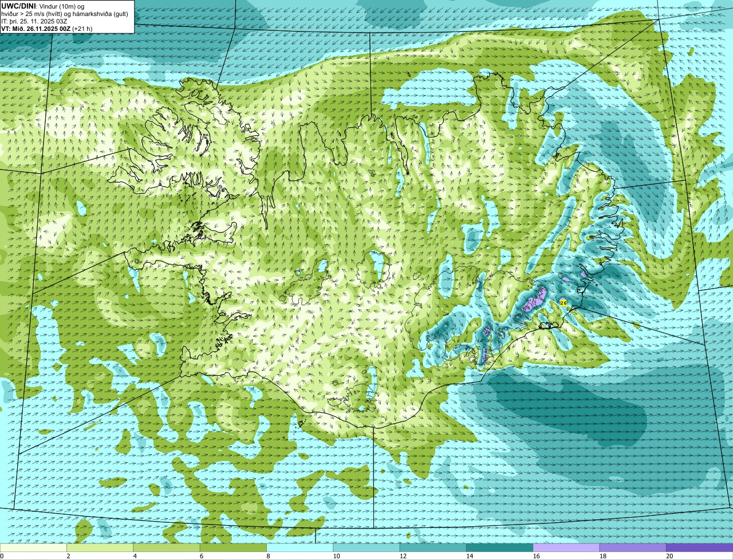
Task: Click the 12–14 m/s teal legend swatch
Action: click(433, 547)
